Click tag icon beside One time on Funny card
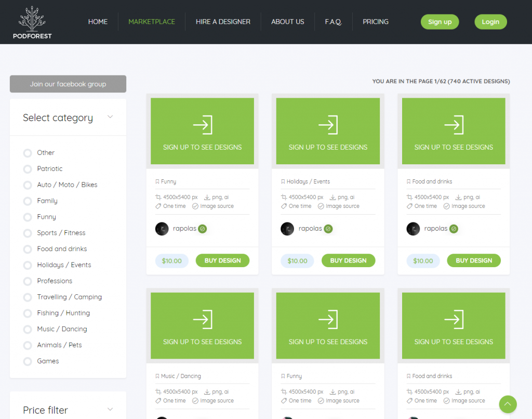 pyautogui.click(x=158, y=206)
